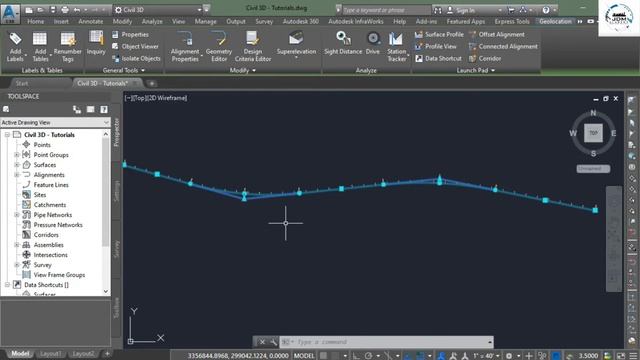Image resolution: width=640 pixels, height=360 pixels.
Task: Expand the Alignments tree node
Action: click(x=17, y=175)
